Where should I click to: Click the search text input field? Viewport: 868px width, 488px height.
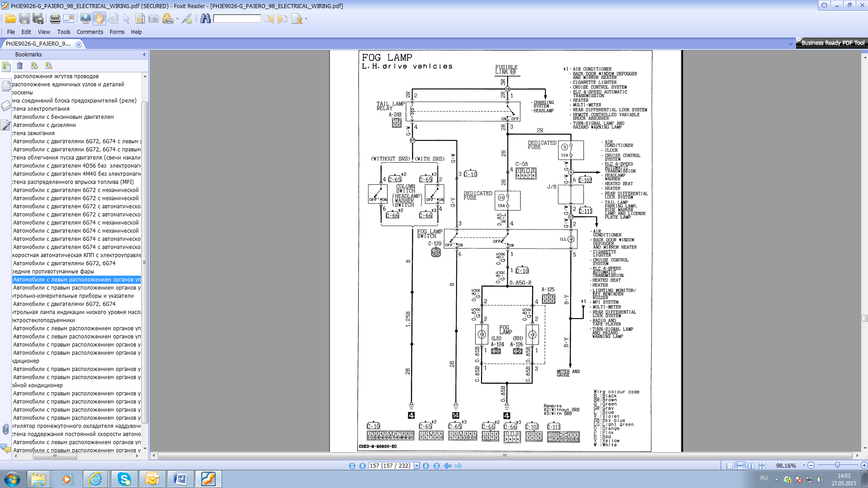(x=237, y=19)
